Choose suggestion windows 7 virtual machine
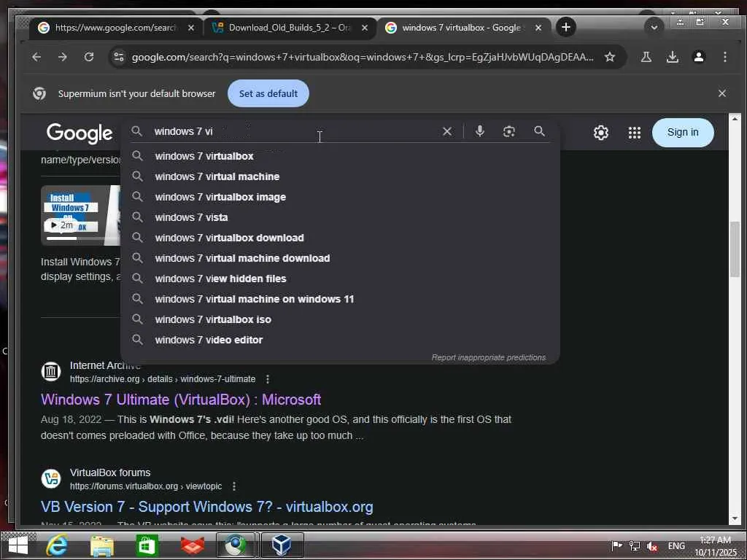 [x=340, y=176]
